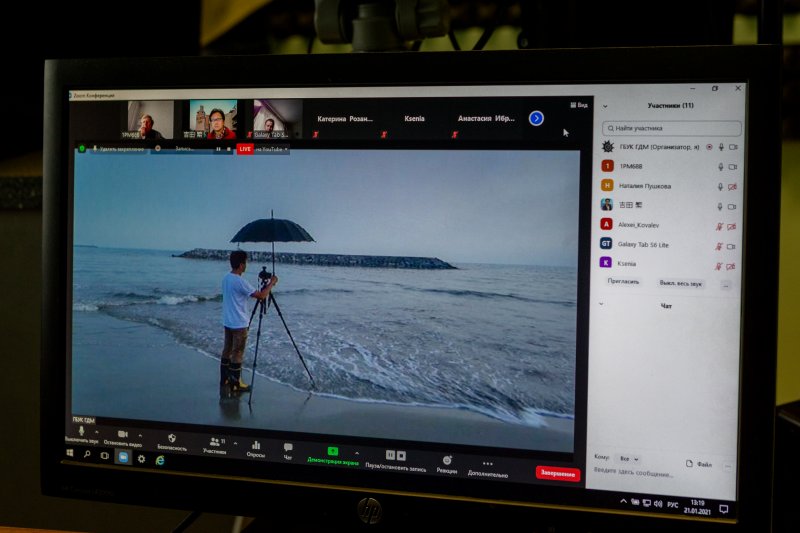The image size is (800, 533).
Task: Open Task View on taskbar
Action: pyautogui.click(x=105, y=455)
